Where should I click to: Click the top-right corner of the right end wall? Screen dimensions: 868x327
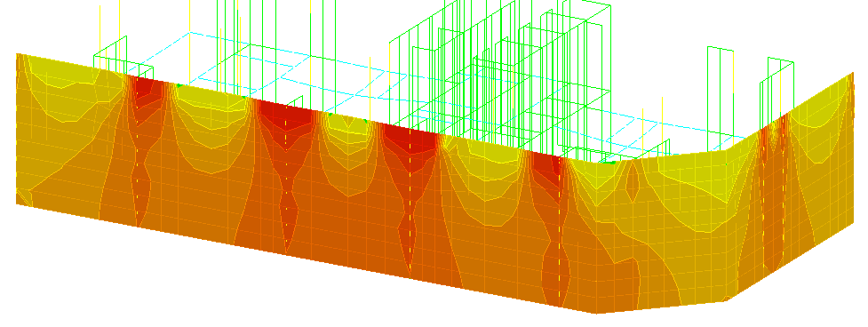(853, 73)
